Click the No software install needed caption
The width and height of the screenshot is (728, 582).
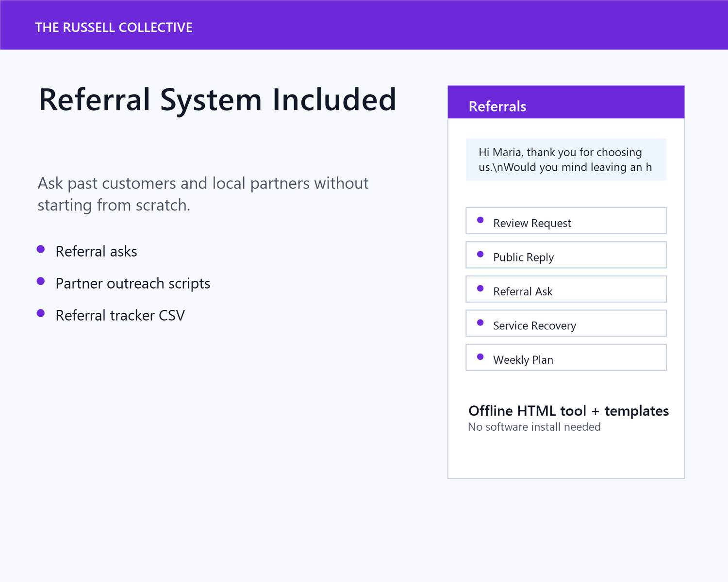[534, 427]
